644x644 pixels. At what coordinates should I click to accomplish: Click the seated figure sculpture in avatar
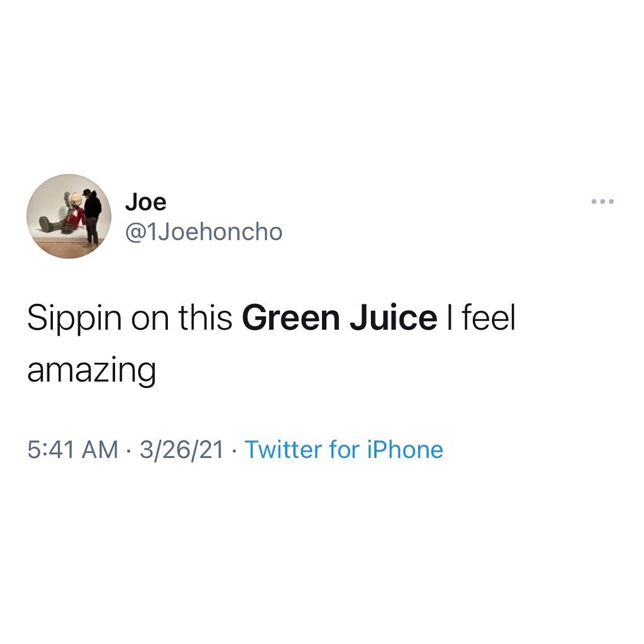[64, 214]
